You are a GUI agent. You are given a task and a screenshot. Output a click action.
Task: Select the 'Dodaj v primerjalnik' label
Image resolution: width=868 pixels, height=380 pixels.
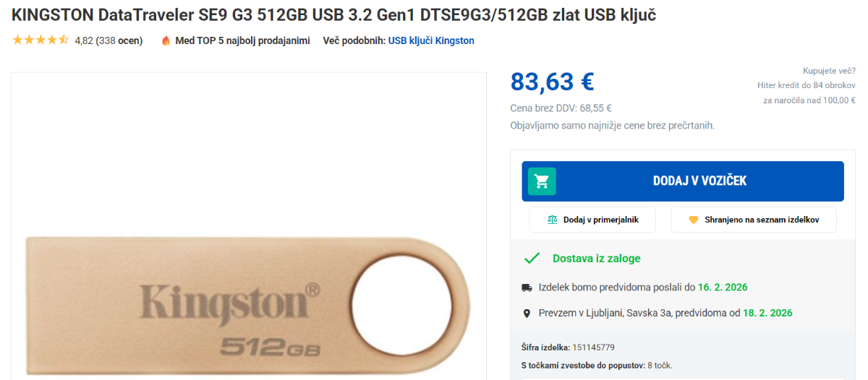pyautogui.click(x=601, y=220)
